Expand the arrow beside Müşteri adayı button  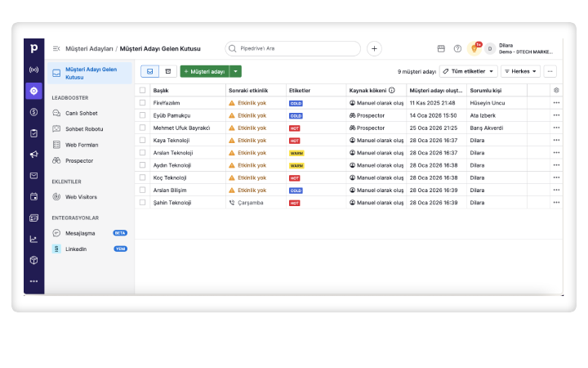tap(236, 72)
